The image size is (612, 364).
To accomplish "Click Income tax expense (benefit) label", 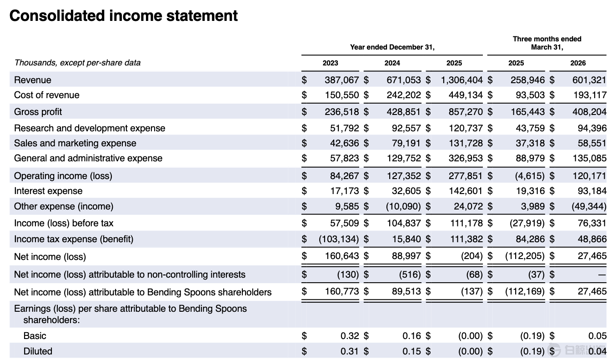I will pos(74,239).
